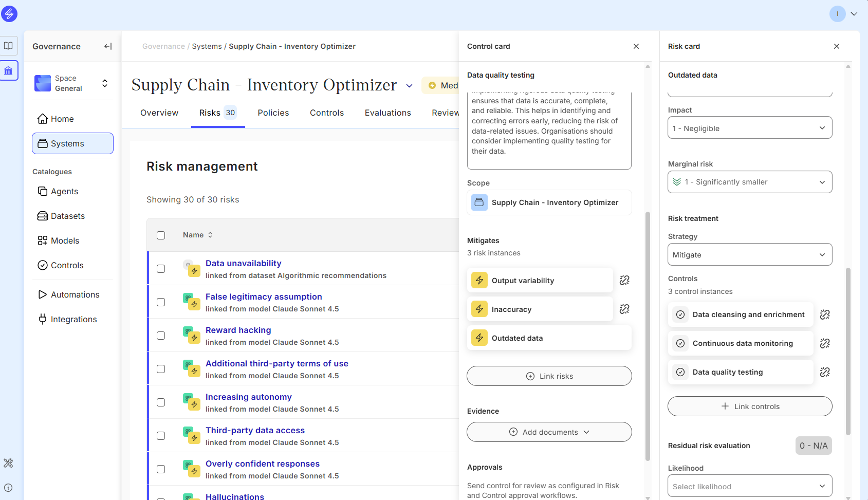This screenshot has width=868, height=500.
Task: Open the Impact dropdown showing Negligible
Action: point(749,128)
